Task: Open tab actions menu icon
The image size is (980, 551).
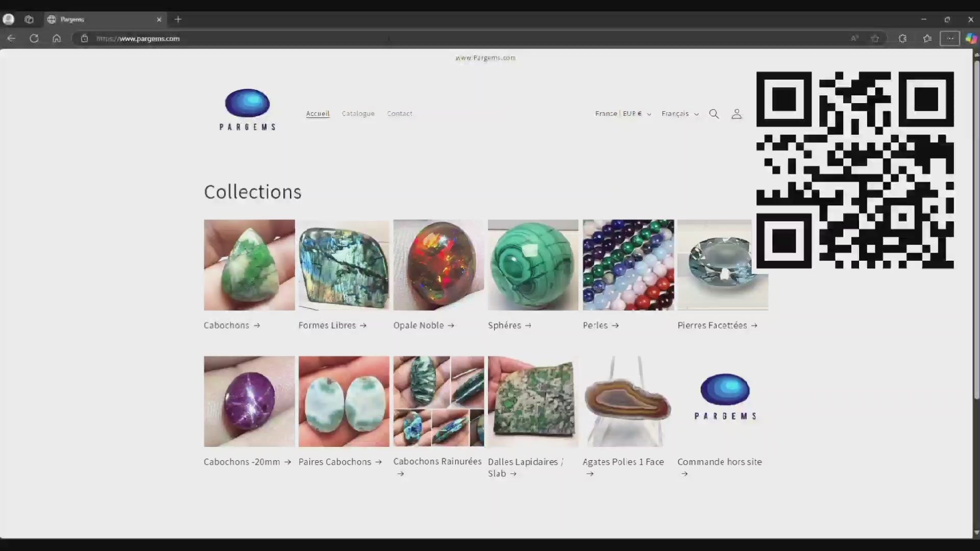Action: (x=29, y=19)
